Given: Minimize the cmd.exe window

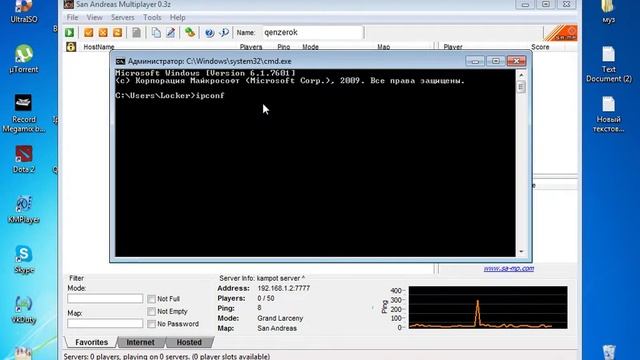Looking at the screenshot, I should [x=475, y=61].
